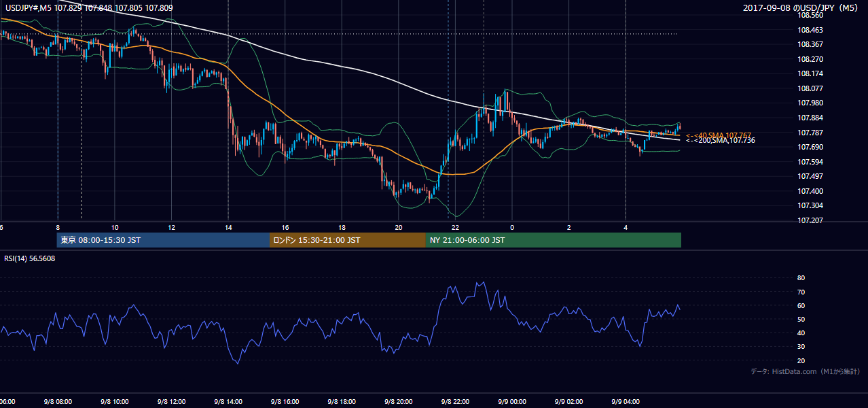The image size is (868, 408).
Task: Click price axis value 108.077
Action: pyautogui.click(x=810, y=88)
